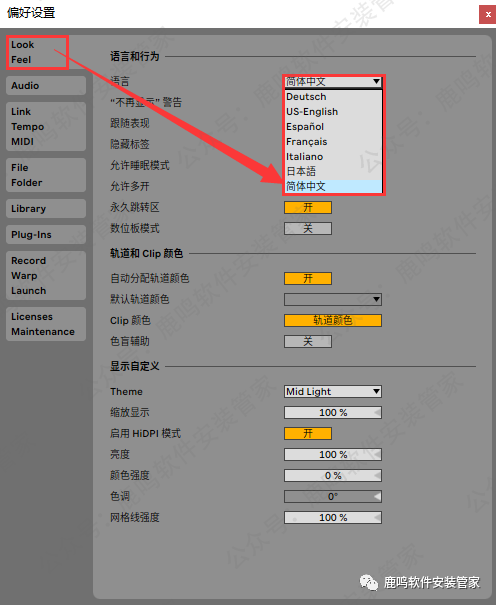Open the Record Warp Launch tab
Viewport: 496px width, 605px height.
tap(46, 275)
